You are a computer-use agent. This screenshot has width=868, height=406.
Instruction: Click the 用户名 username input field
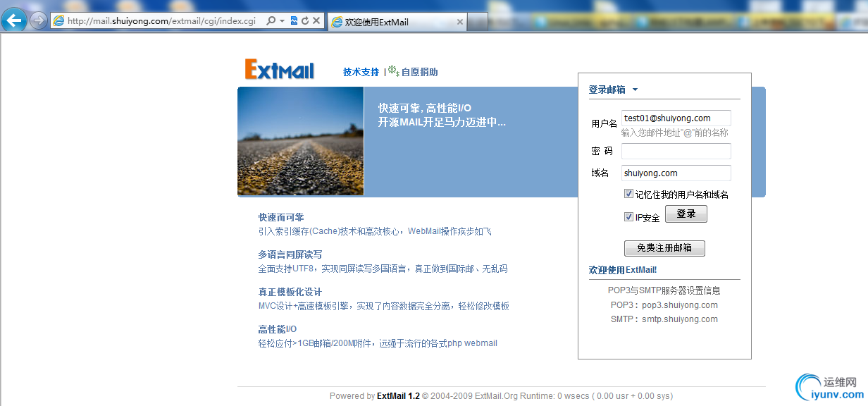676,118
